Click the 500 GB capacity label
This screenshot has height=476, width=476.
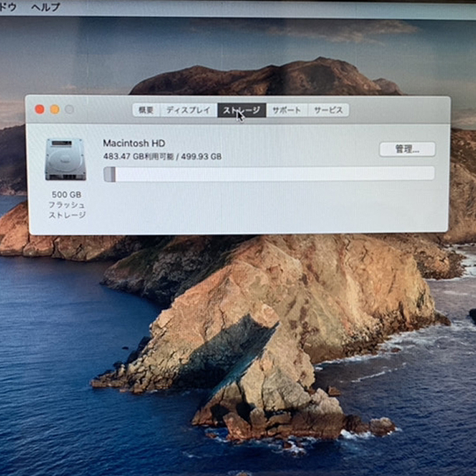click(65, 194)
